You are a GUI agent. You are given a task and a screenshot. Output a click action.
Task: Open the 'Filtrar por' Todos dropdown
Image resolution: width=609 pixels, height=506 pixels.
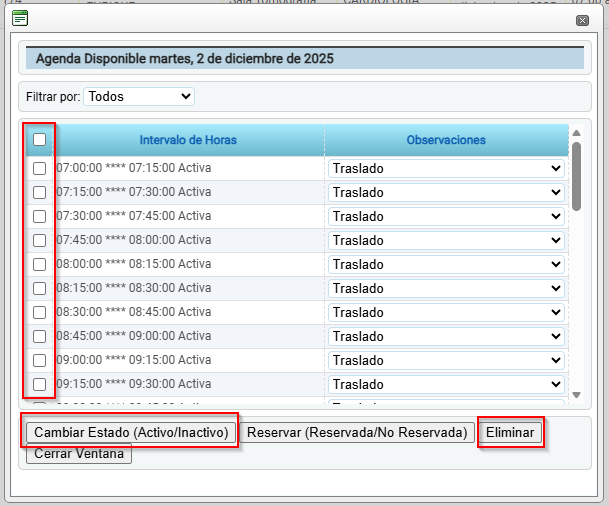(x=139, y=97)
